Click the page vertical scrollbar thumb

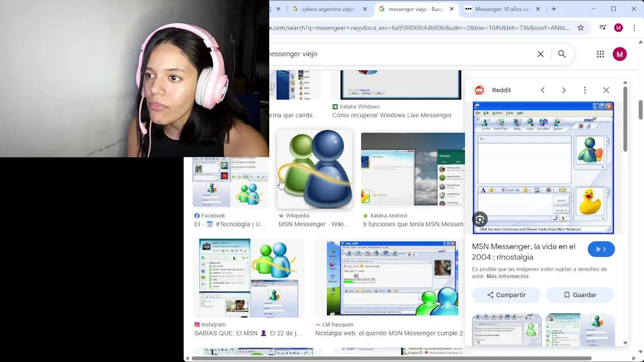pyautogui.click(x=641, y=110)
